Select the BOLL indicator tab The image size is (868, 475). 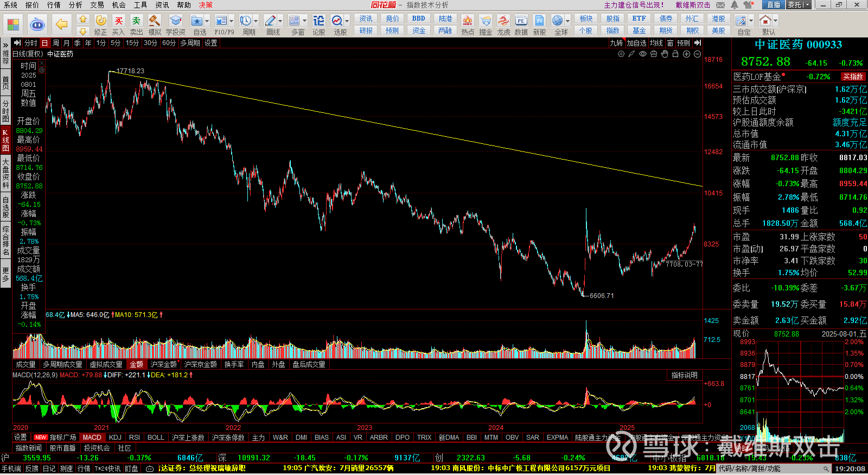click(156, 438)
